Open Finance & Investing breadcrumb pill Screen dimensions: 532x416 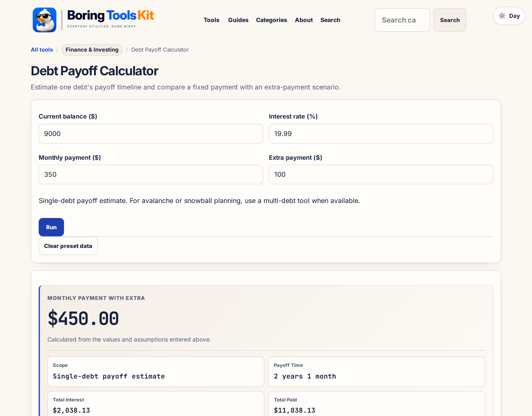point(92,50)
